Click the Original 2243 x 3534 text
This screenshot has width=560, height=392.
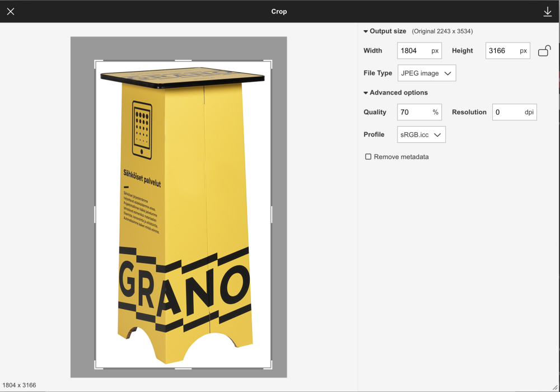442,31
